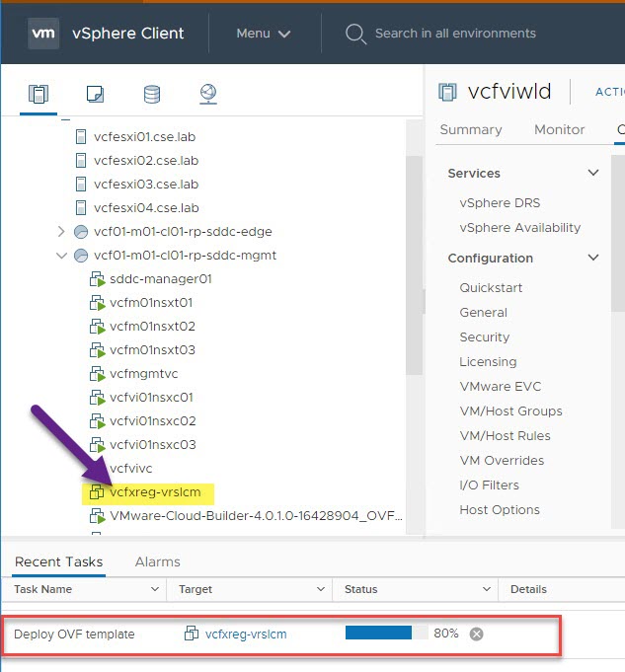Click the inventory tree vertical scrollbar
This screenshot has height=672, width=625.
[x=414, y=265]
